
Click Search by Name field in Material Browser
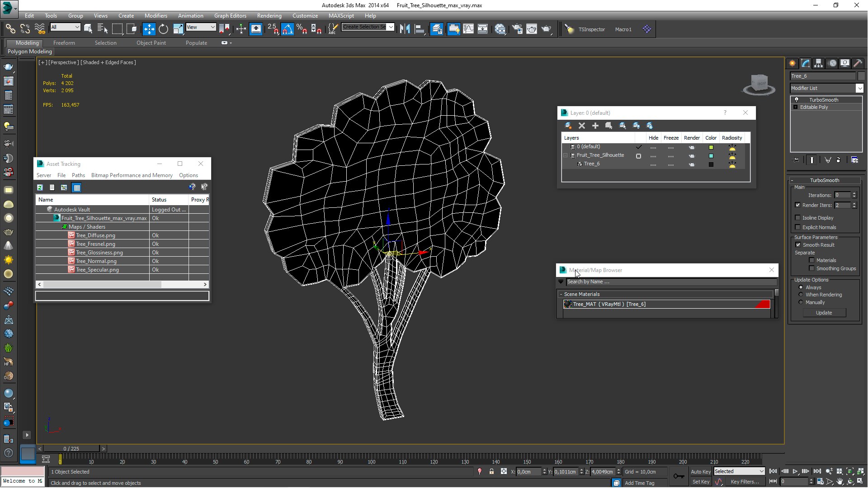671,282
